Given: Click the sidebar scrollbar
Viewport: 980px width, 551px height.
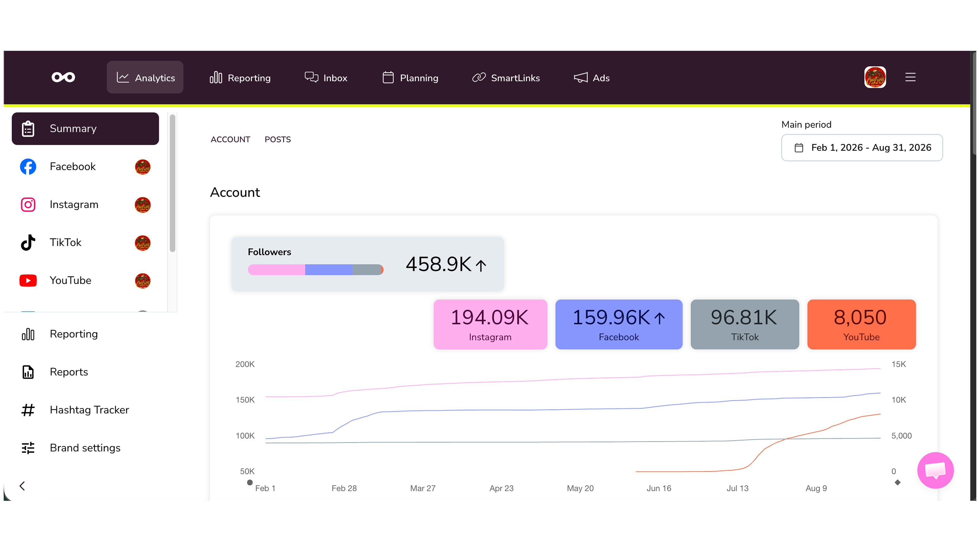Looking at the screenshot, I should tap(172, 183).
